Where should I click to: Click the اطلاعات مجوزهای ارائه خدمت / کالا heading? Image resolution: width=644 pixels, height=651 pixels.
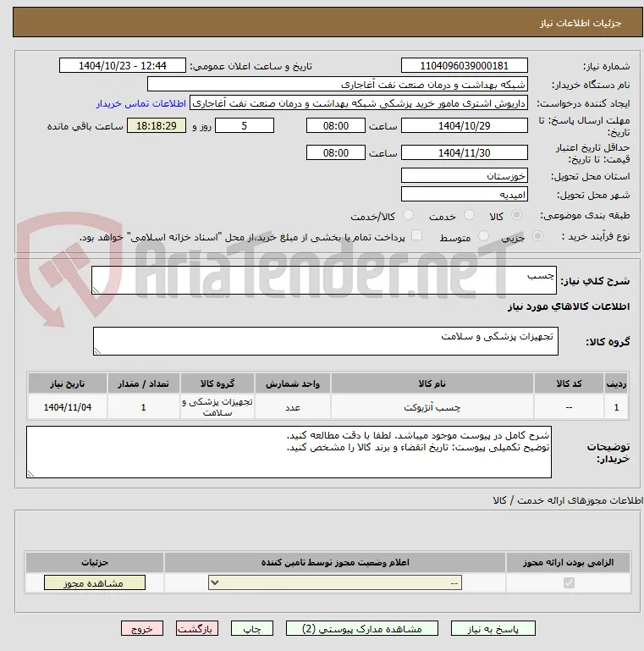click(x=568, y=500)
